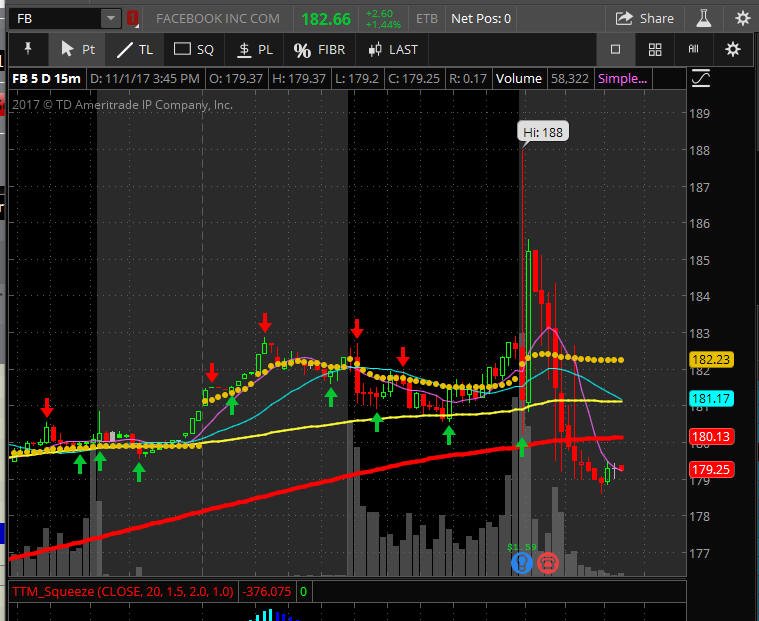759x621 pixels.
Task: Click the Share button
Action: [x=644, y=18]
